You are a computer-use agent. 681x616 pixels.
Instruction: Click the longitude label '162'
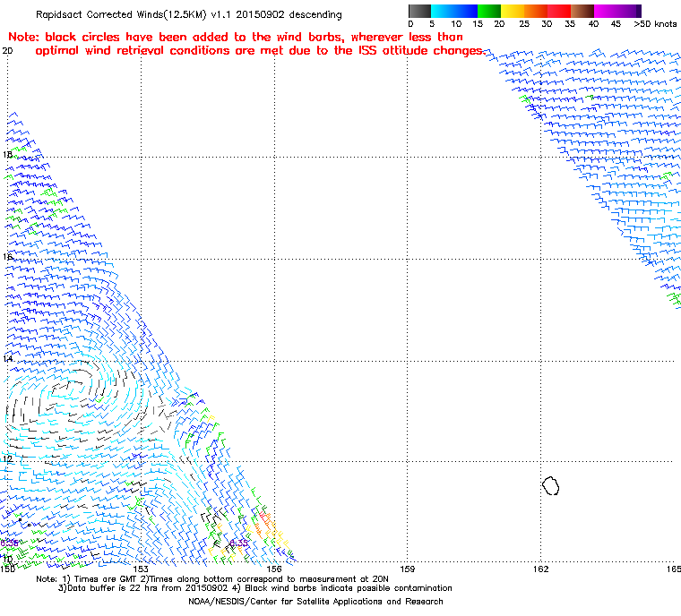coord(540,569)
